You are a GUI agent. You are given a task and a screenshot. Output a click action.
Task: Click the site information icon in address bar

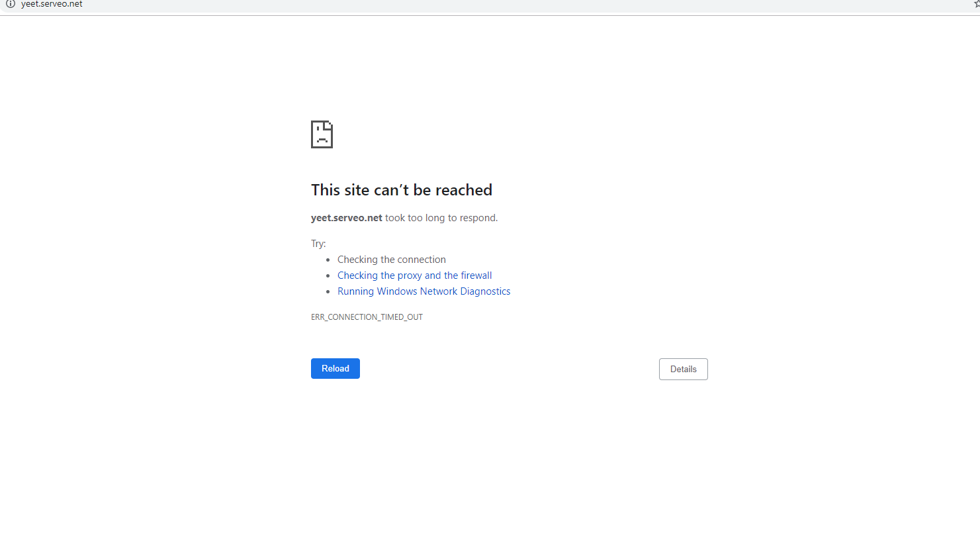(x=11, y=4)
